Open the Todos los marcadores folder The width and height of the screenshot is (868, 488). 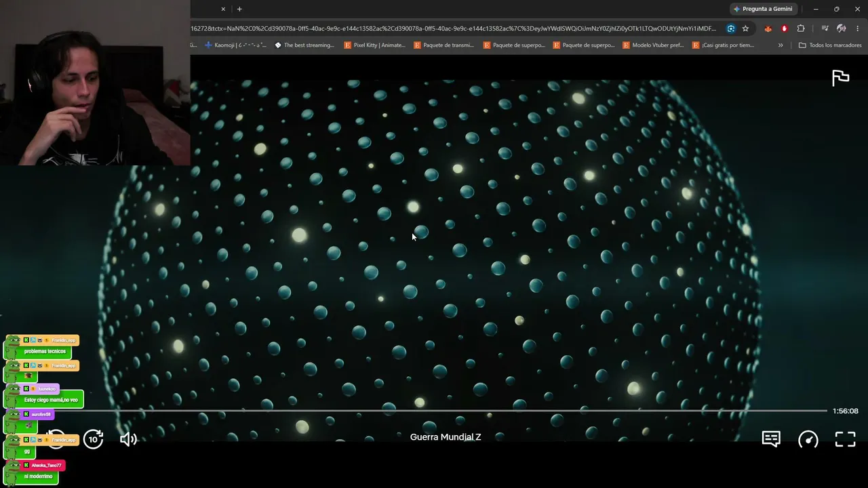(830, 45)
